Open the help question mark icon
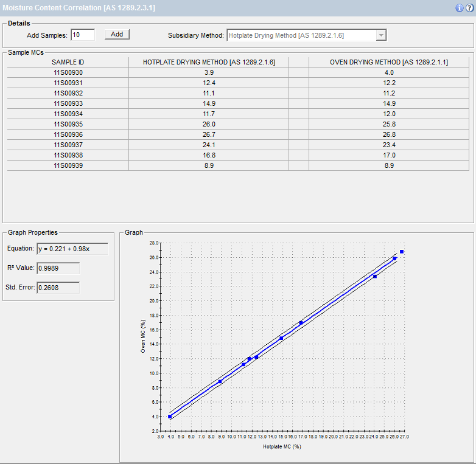The height and width of the screenshot is (464, 476). (469, 8)
